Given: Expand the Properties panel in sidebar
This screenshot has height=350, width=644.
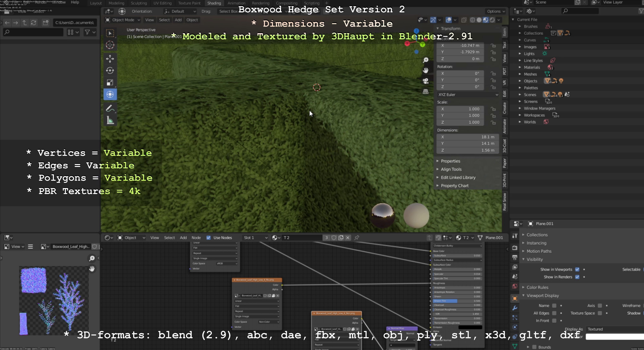Looking at the screenshot, I should tap(450, 161).
